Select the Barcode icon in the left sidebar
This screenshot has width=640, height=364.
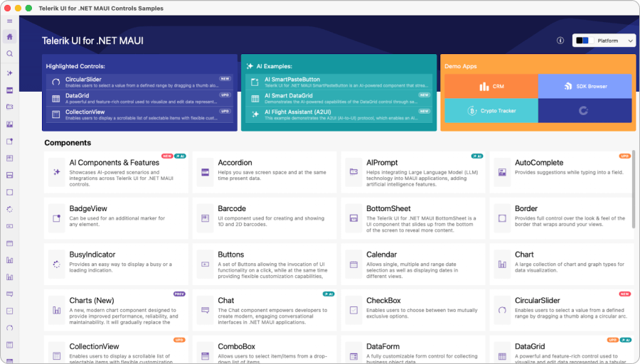pyautogui.click(x=10, y=158)
